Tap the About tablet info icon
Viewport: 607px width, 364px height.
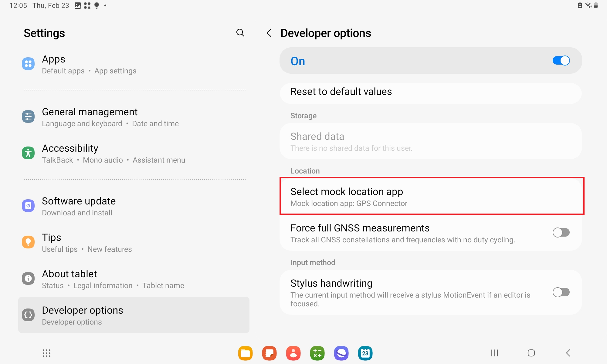pos(28,278)
